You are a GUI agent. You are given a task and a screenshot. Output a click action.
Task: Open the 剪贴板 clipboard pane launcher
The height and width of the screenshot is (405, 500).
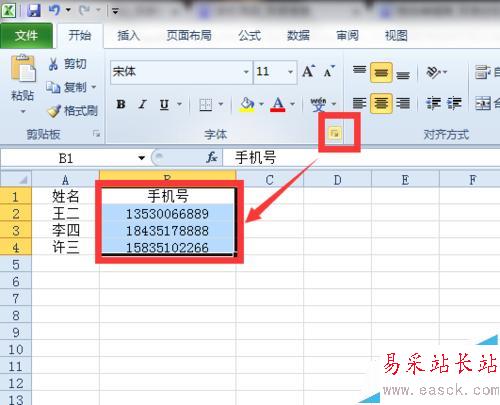[96, 134]
